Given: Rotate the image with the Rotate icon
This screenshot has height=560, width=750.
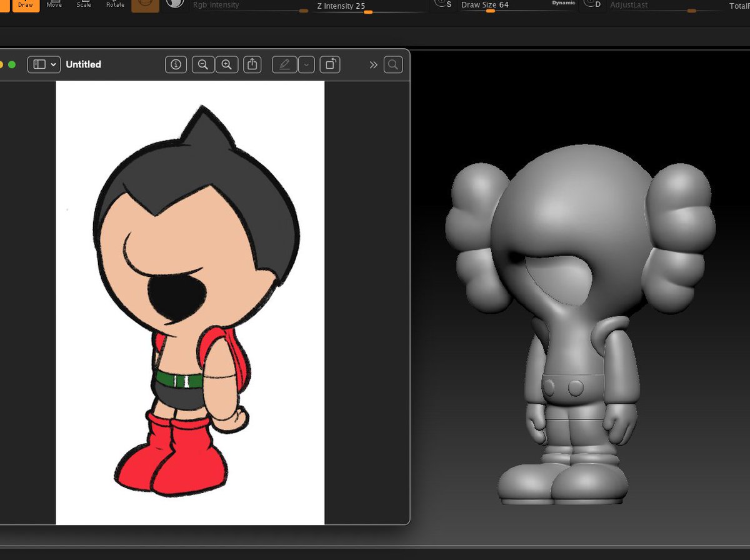Looking at the screenshot, I should pos(330,64).
